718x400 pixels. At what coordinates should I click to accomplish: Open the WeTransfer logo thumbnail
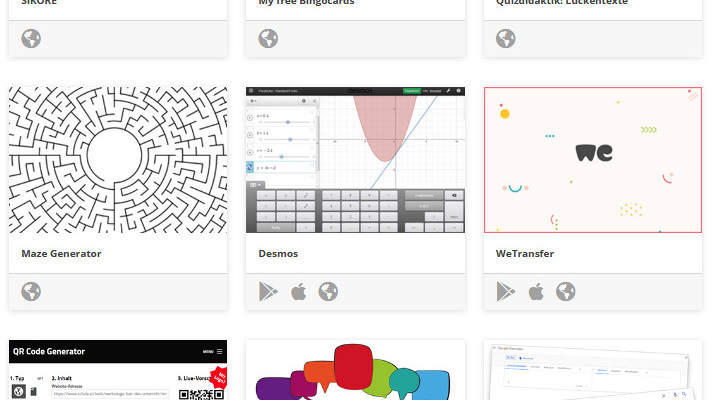(593, 160)
